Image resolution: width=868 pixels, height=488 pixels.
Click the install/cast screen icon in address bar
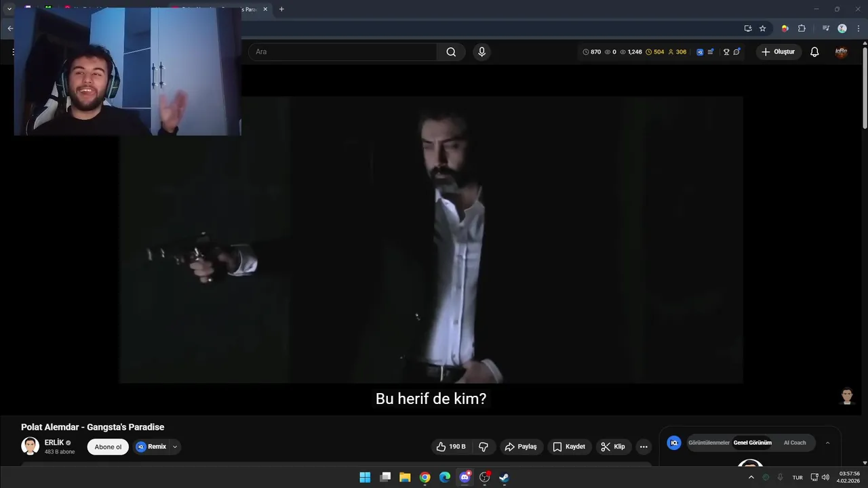click(748, 28)
